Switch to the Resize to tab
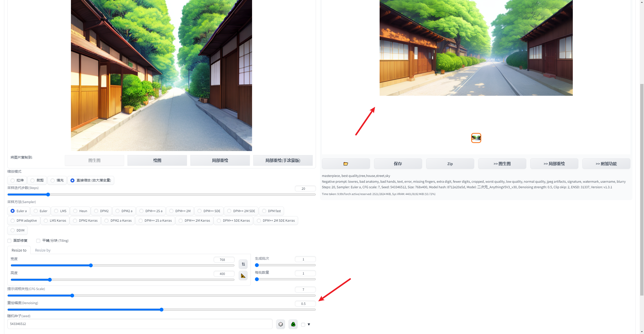The width and height of the screenshot is (644, 334). (x=19, y=250)
